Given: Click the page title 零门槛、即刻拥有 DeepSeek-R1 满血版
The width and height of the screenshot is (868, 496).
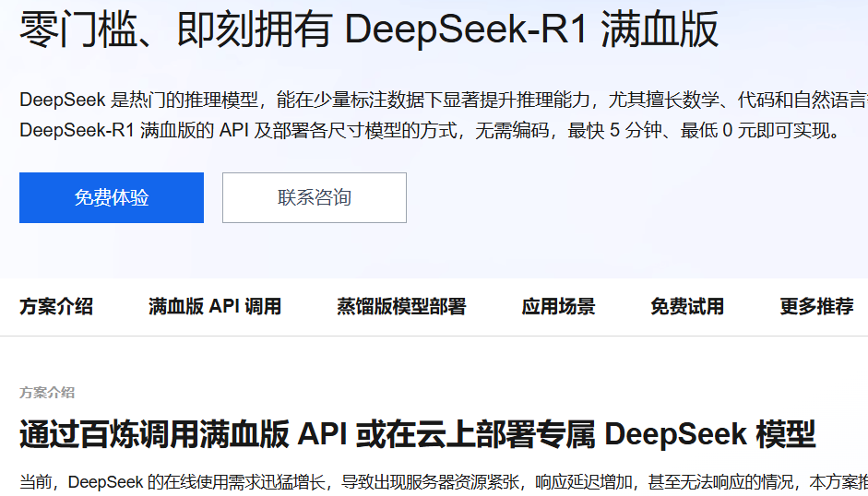Looking at the screenshot, I should [369, 29].
